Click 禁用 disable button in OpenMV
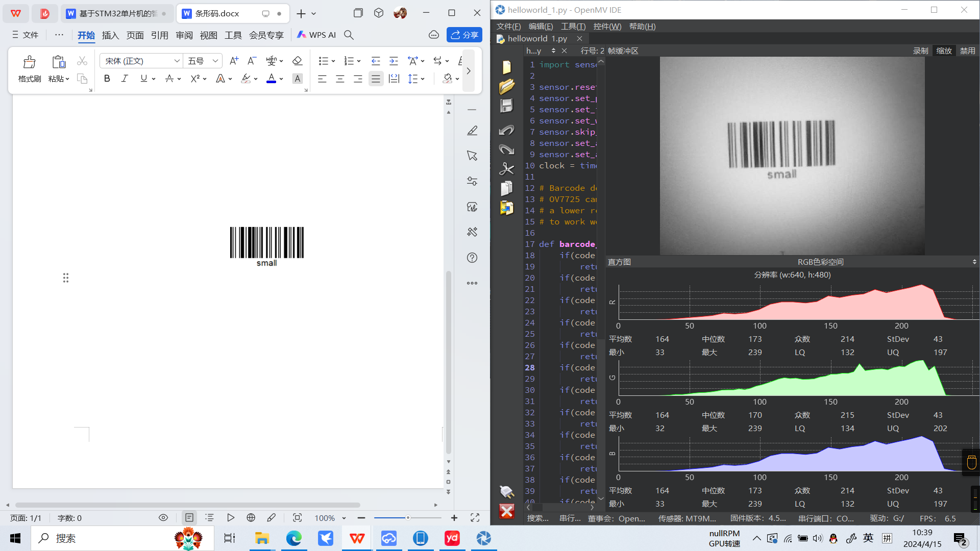 coord(967,51)
